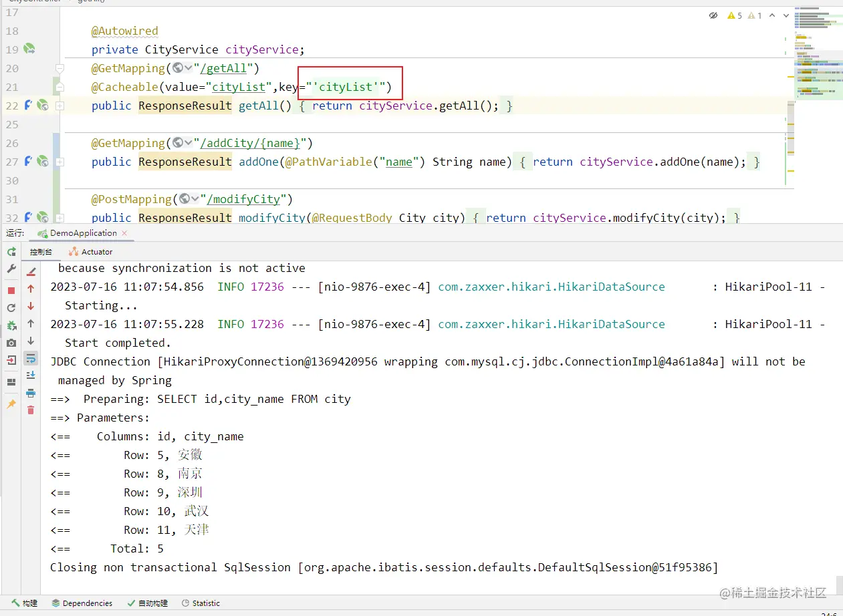Collapse the fold marker on line 21
This screenshot has width=843, height=616.
pyautogui.click(x=59, y=86)
